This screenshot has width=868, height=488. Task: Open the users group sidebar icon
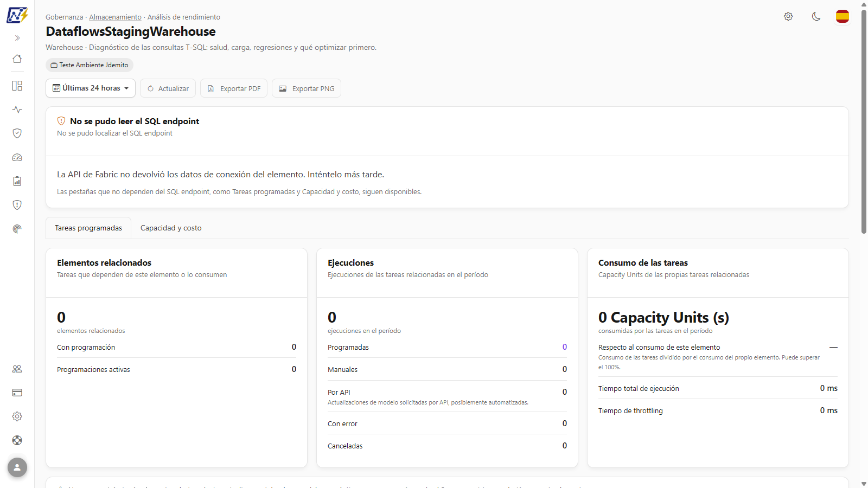pyautogui.click(x=17, y=369)
